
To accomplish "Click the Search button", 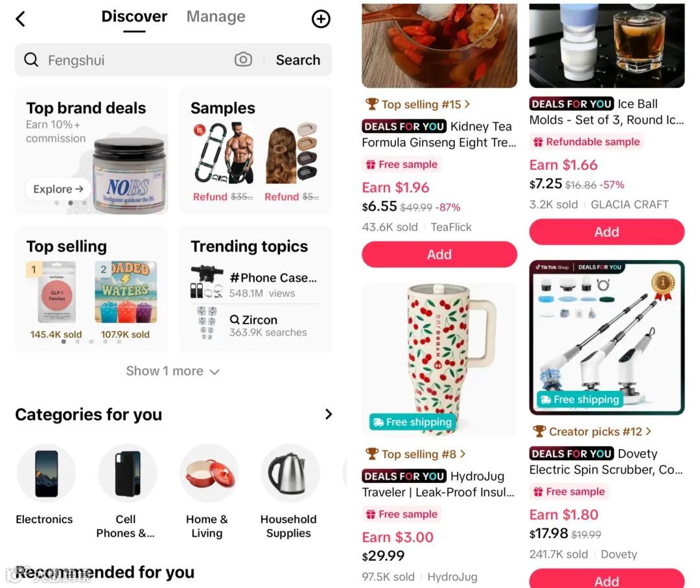I will tap(297, 60).
